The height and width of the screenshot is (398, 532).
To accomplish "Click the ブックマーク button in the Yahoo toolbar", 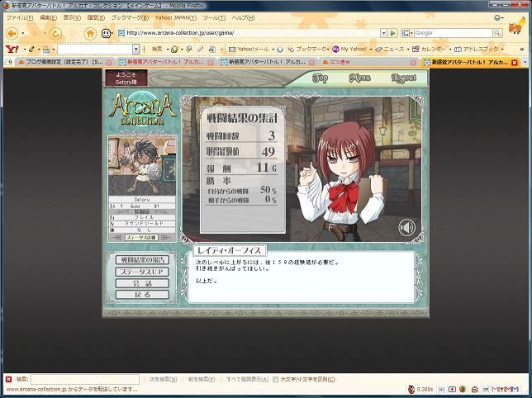I will click(x=306, y=50).
